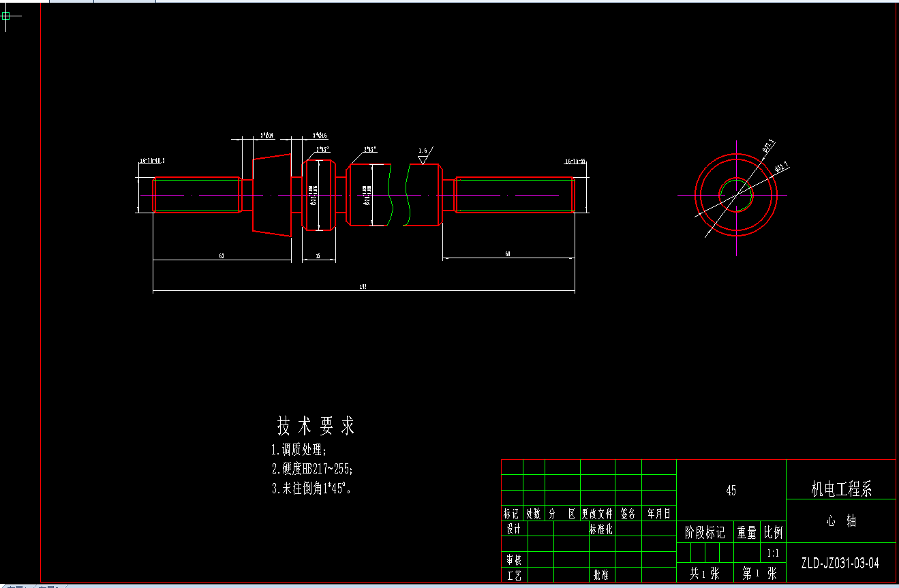
Task: Select the chamfer note 未注倒角1*45°
Action: point(310,487)
